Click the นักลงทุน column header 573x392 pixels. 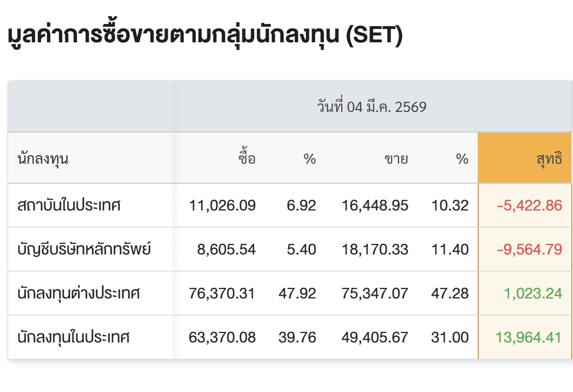click(43, 159)
